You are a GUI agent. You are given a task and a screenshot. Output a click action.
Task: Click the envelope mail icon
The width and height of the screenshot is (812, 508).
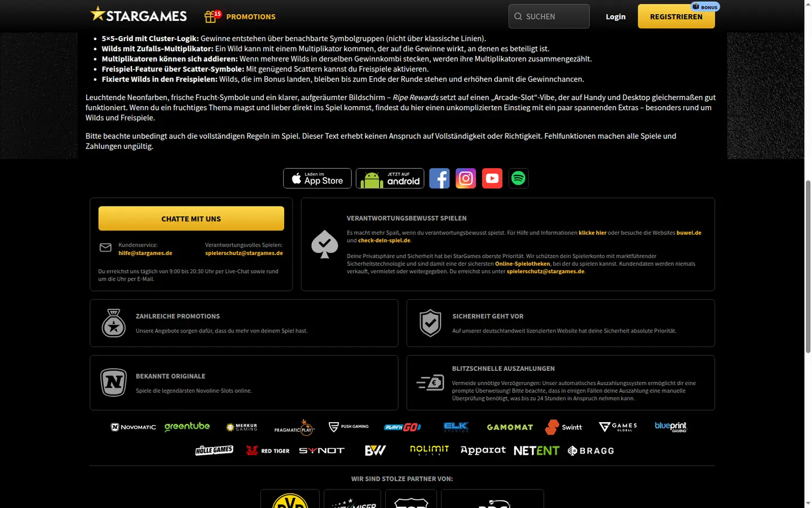point(105,248)
